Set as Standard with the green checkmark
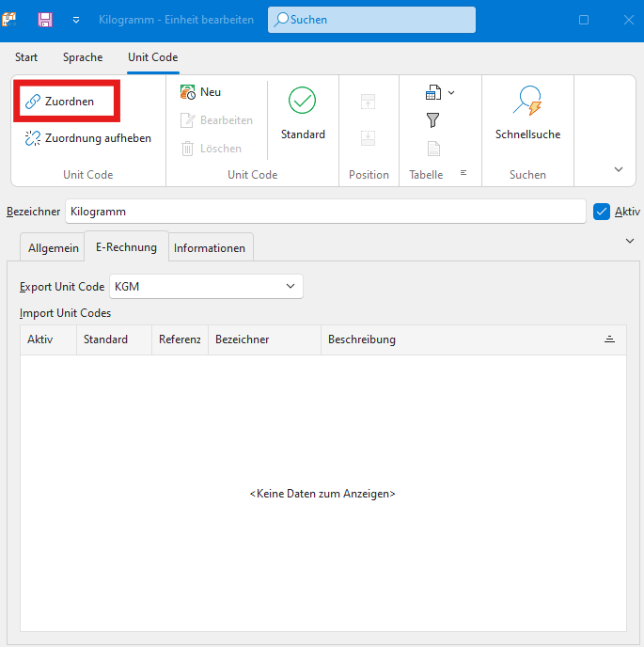This screenshot has height=647, width=644. [303, 111]
